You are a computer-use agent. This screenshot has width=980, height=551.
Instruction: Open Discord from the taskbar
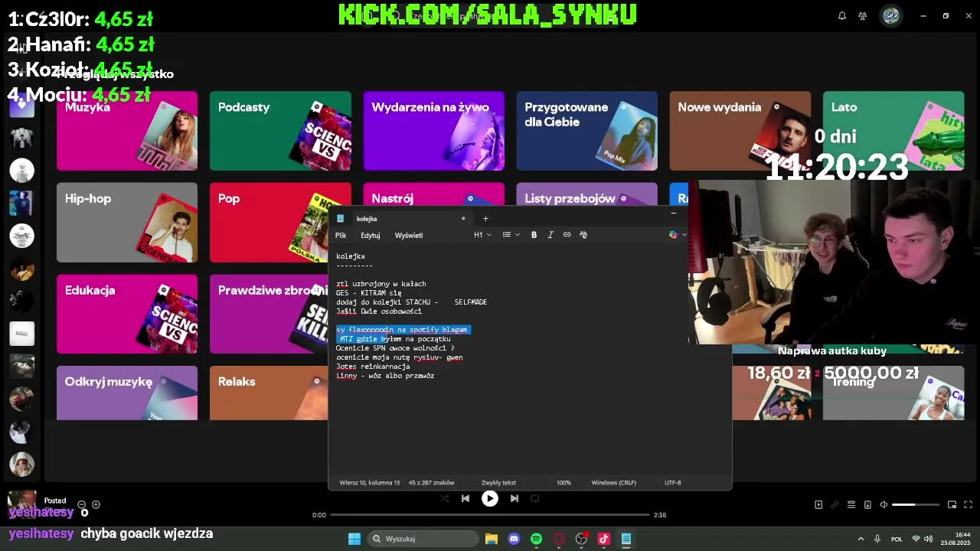tap(514, 539)
